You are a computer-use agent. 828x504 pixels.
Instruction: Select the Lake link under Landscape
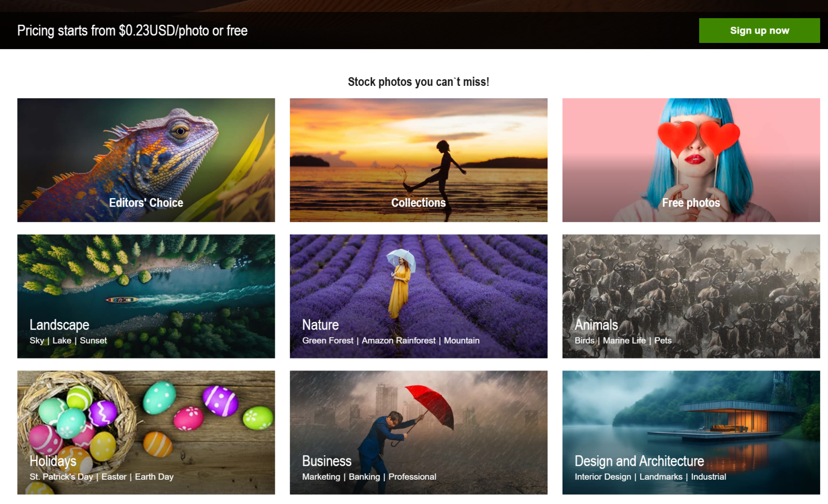(62, 340)
